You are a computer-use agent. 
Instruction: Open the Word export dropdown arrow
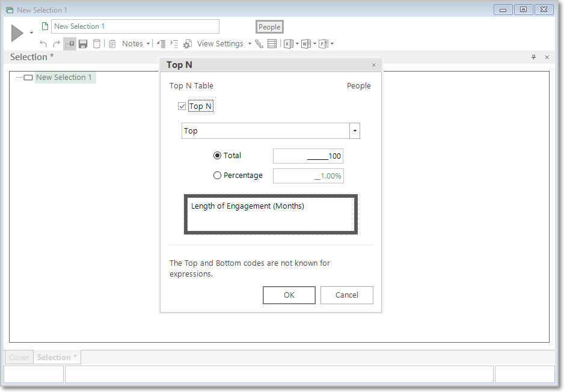(x=314, y=44)
